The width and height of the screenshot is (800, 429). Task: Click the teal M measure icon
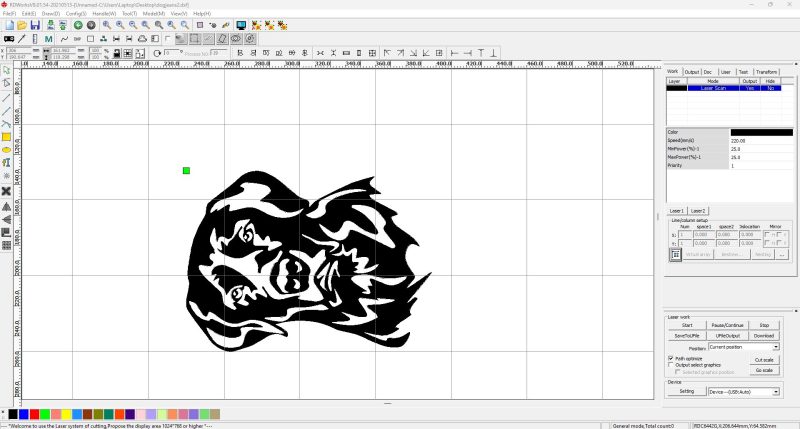click(x=48, y=39)
